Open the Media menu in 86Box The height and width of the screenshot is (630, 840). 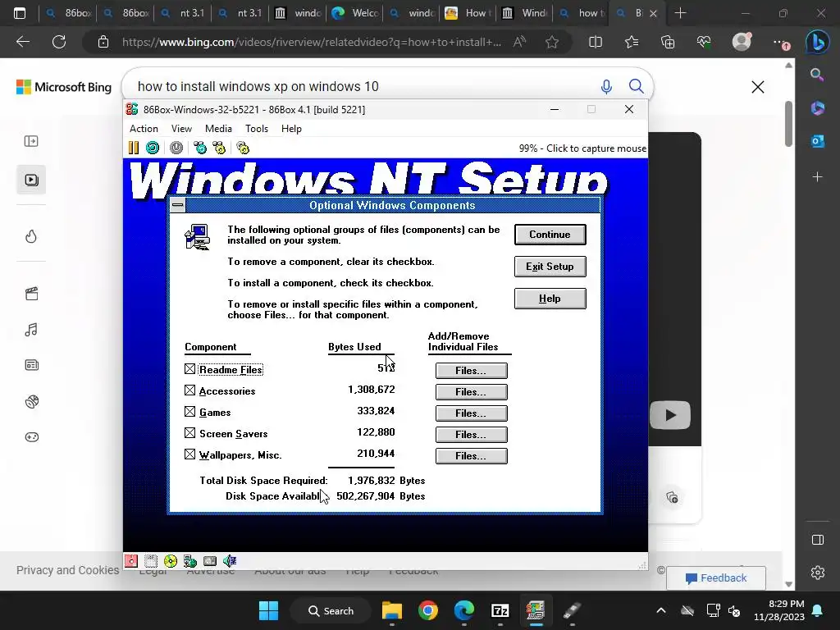pyautogui.click(x=218, y=129)
